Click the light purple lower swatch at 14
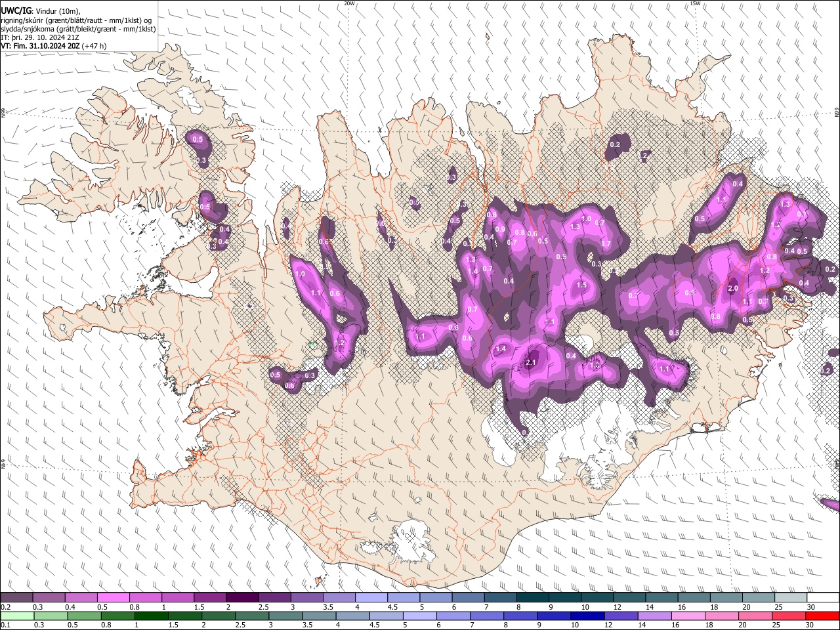The image size is (840, 630). [654, 616]
